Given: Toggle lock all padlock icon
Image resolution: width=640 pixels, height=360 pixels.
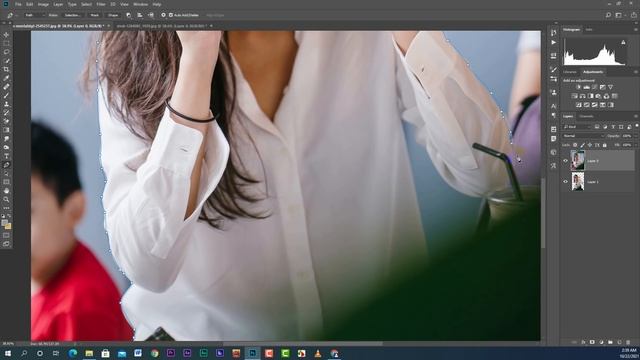Looking at the screenshot, I should 604,145.
